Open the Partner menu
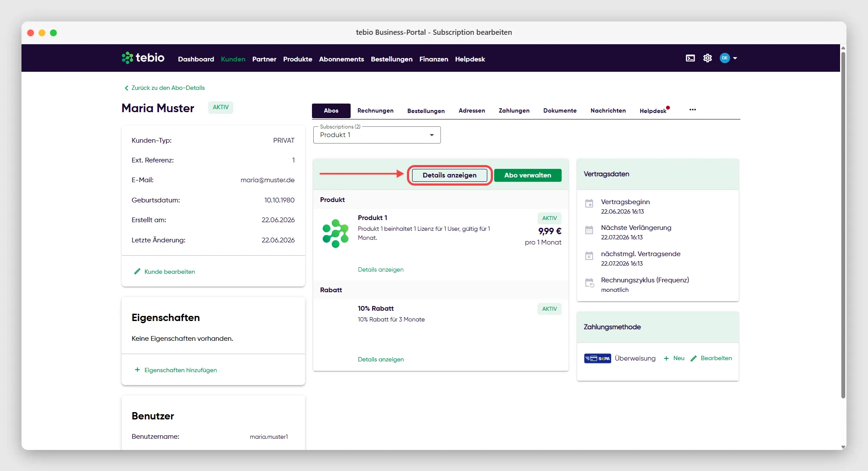The height and width of the screenshot is (471, 868). [264, 59]
